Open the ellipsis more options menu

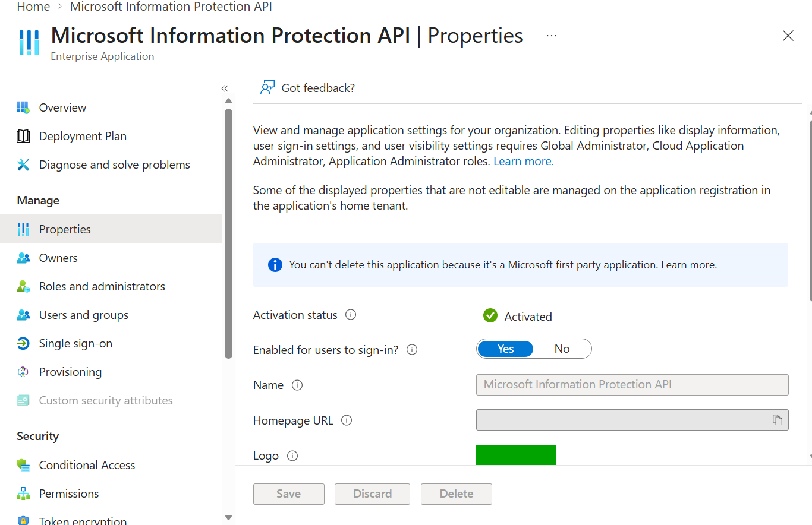(x=552, y=36)
